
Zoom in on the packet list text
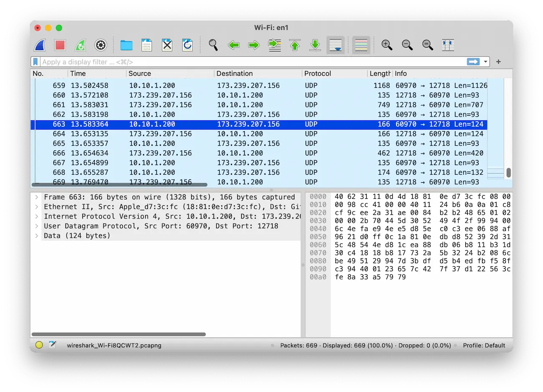pos(387,45)
